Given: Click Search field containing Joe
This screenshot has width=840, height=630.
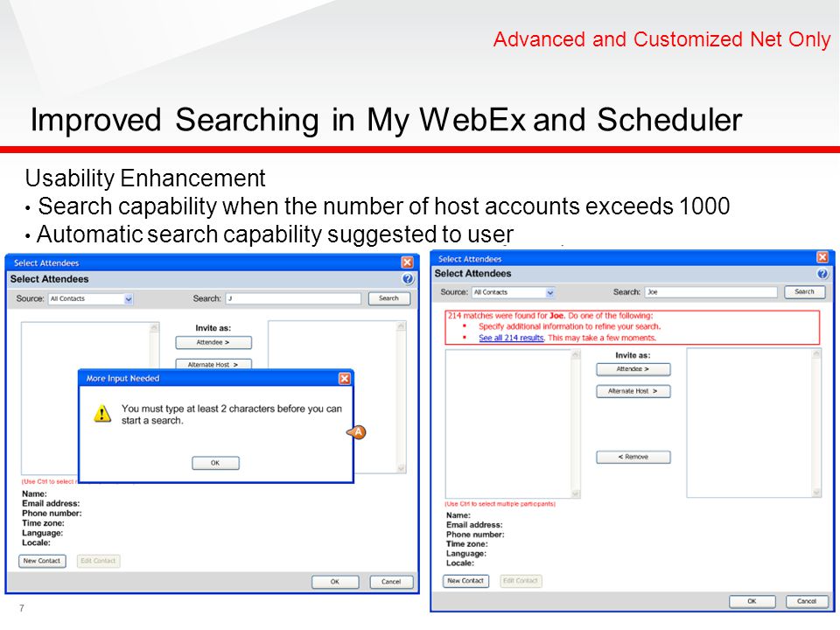Looking at the screenshot, I should click(x=710, y=292).
